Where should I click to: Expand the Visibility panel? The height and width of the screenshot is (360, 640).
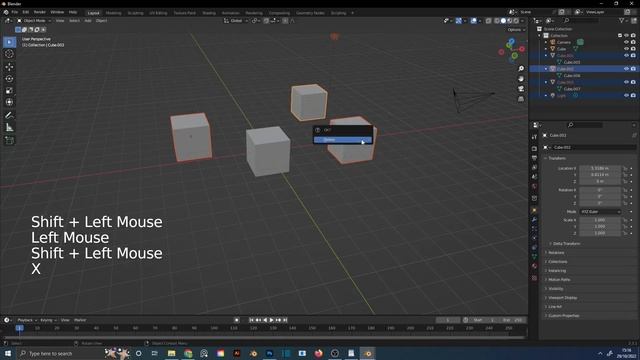(x=556, y=289)
